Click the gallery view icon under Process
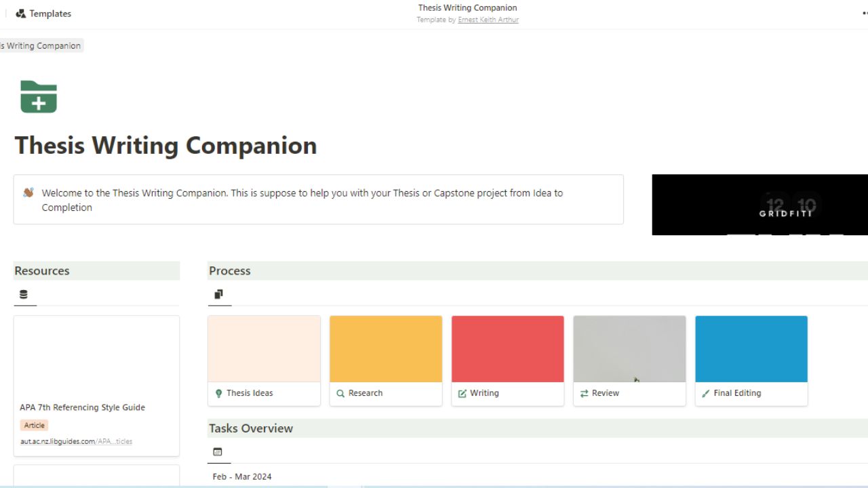Screen dimensions: 868x488 (x=218, y=294)
